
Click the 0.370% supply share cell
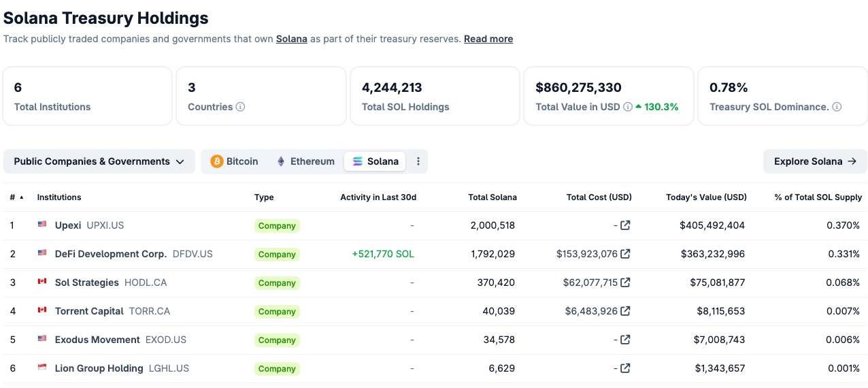843,225
